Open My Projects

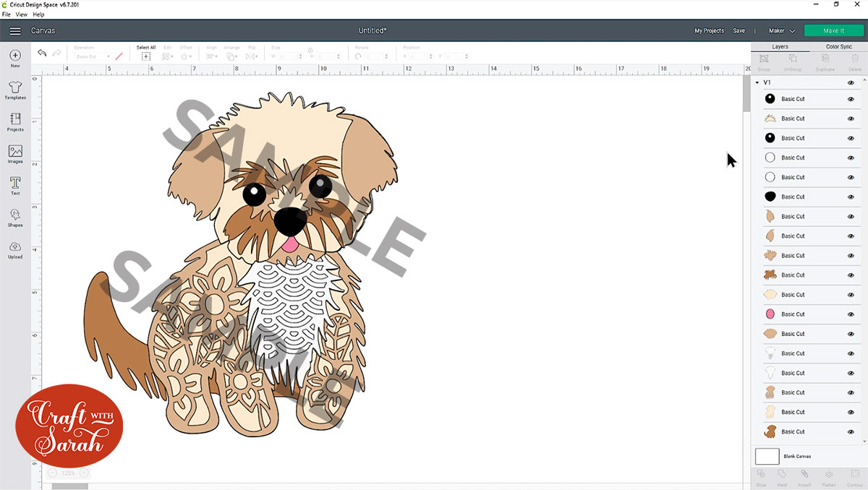(709, 31)
